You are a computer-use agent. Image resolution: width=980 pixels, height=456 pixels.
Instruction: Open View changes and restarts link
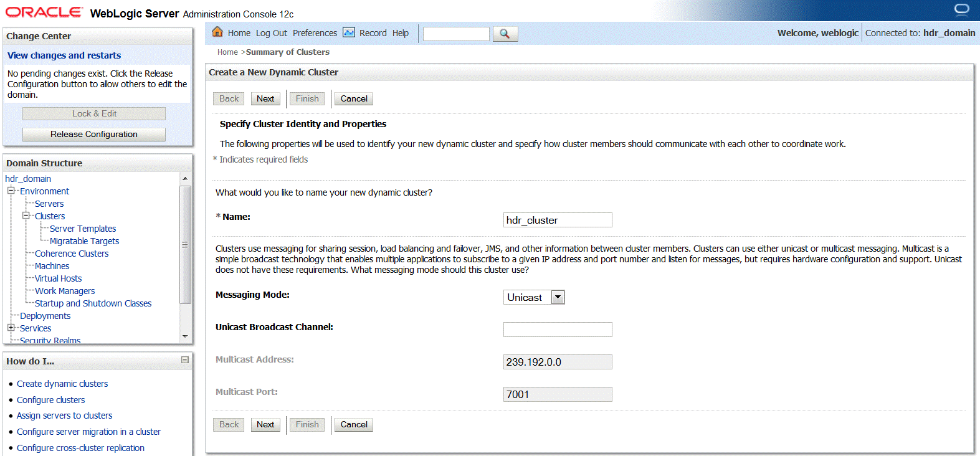64,55
